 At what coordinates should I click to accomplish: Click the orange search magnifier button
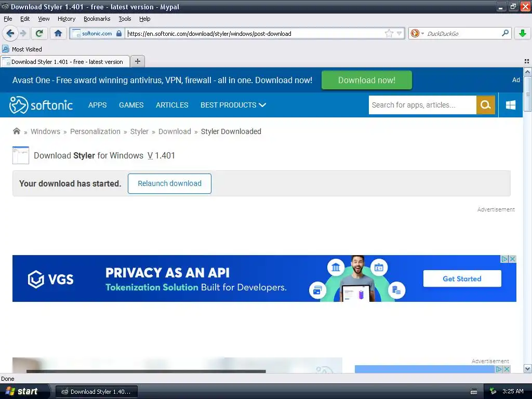pyautogui.click(x=486, y=105)
